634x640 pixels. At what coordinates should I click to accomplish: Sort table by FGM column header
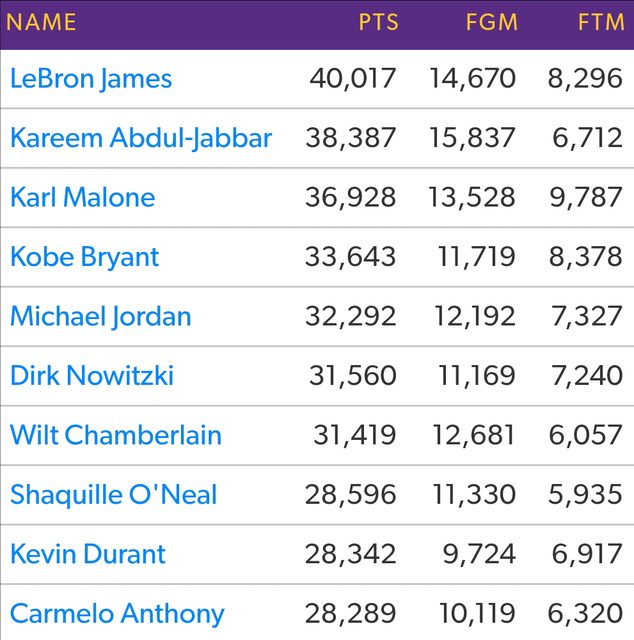pyautogui.click(x=490, y=22)
